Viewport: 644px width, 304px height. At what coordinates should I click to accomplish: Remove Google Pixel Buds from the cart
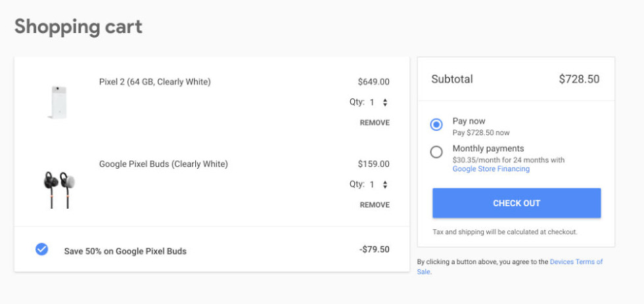click(x=374, y=205)
